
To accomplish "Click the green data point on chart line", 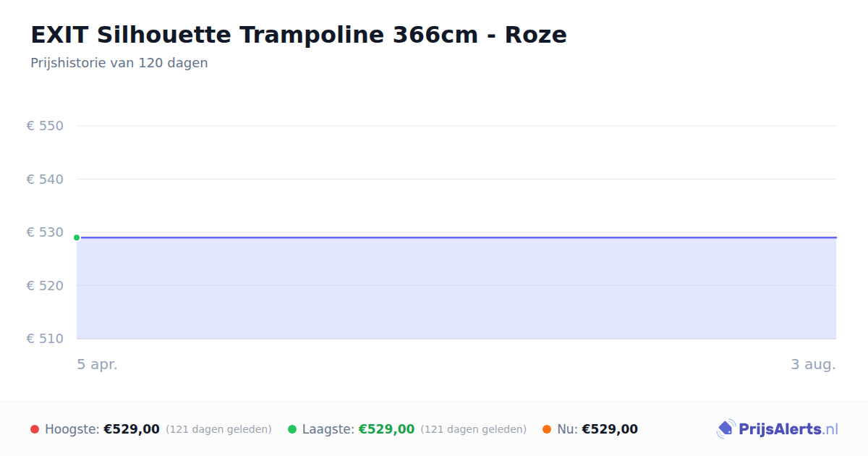I will point(77,237).
